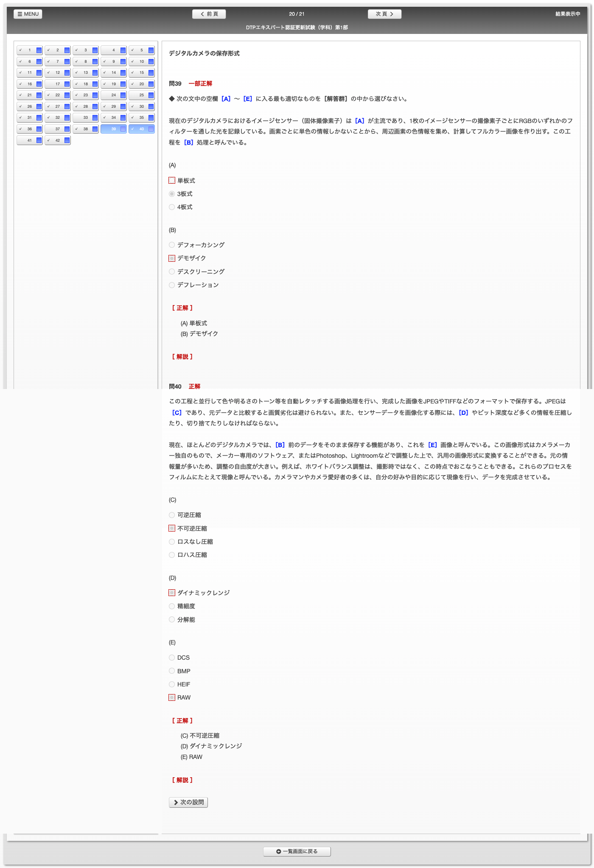Jump to highlighted question 39 in grid
This screenshot has height=868, width=594.
coord(113,129)
